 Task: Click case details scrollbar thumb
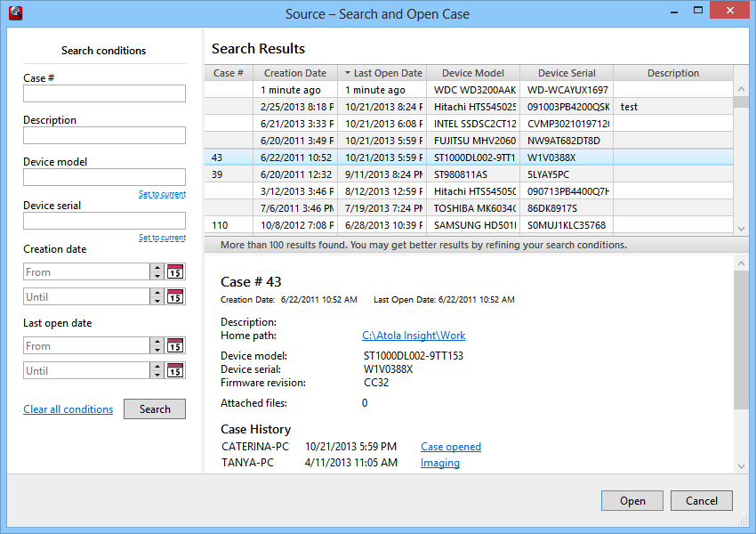(x=741, y=340)
